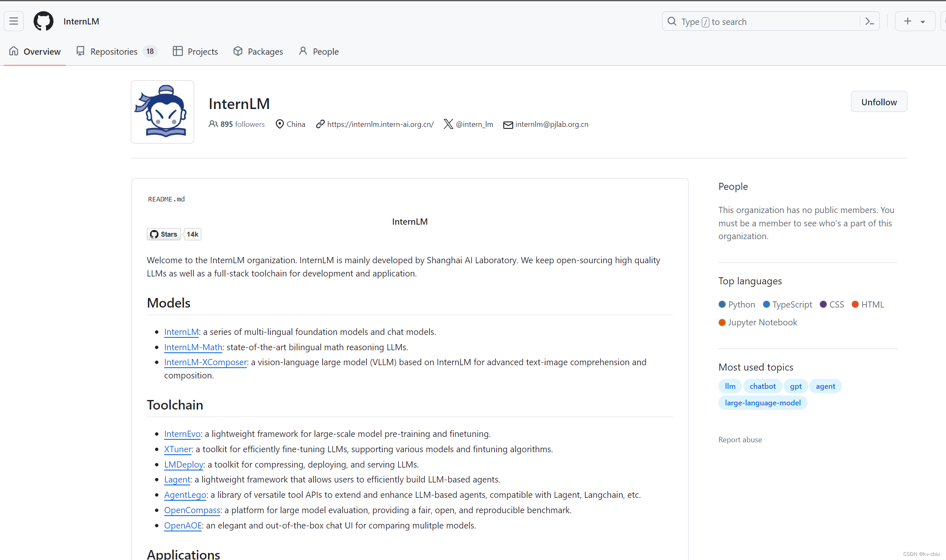Image resolution: width=946 pixels, height=560 pixels.
Task: Open the InternEvo toolchain link
Action: [182, 434]
